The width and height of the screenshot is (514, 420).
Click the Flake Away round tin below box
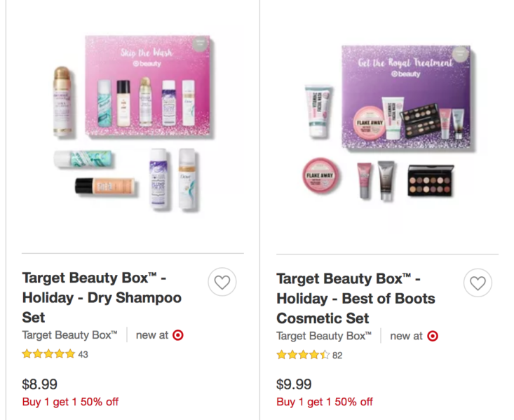click(x=320, y=176)
